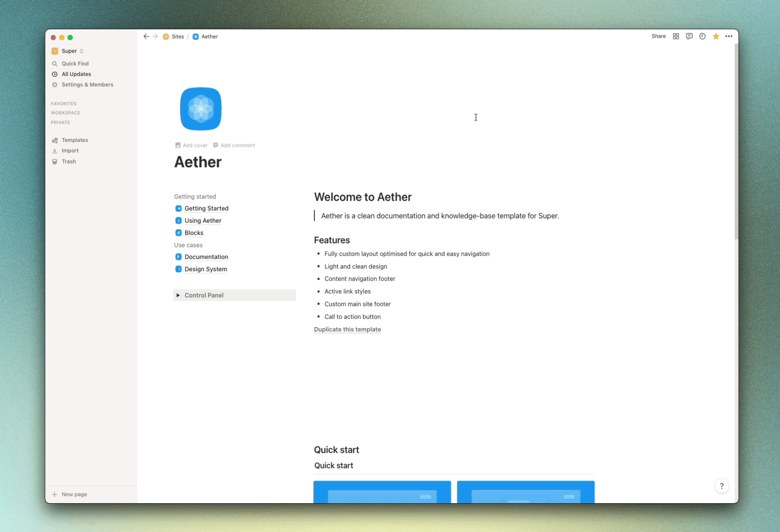Click the Share button

tap(658, 36)
